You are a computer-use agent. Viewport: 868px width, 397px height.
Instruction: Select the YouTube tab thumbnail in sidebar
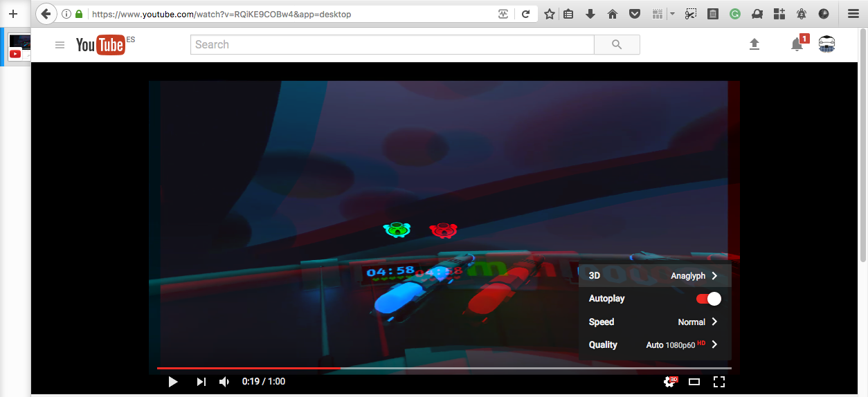(19, 47)
